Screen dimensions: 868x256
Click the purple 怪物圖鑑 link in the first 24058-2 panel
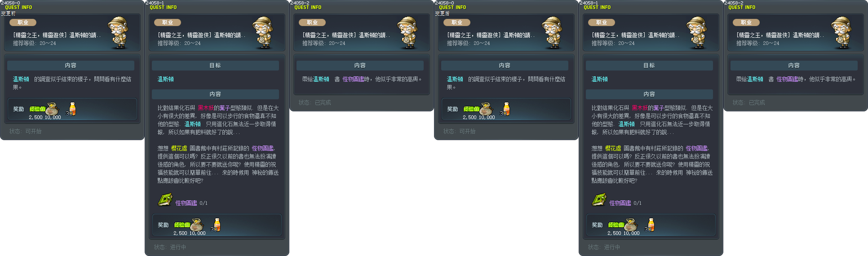tap(354, 79)
